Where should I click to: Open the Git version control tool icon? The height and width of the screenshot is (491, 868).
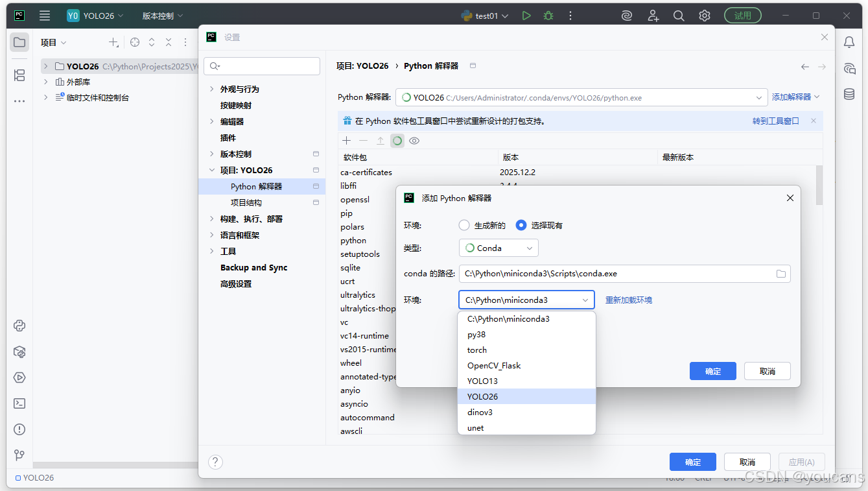[x=19, y=455]
